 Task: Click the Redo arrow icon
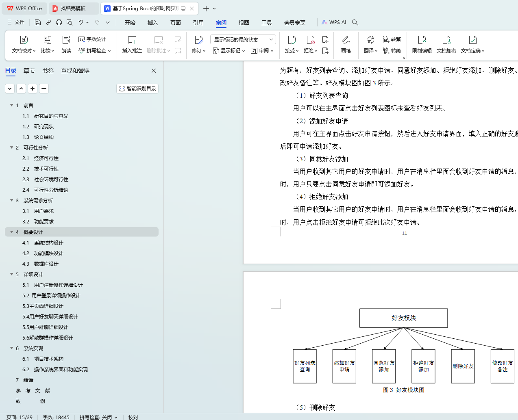(97, 22)
